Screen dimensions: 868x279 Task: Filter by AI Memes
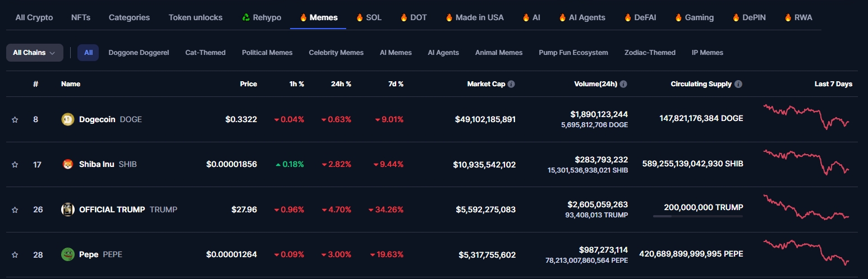[x=396, y=53]
